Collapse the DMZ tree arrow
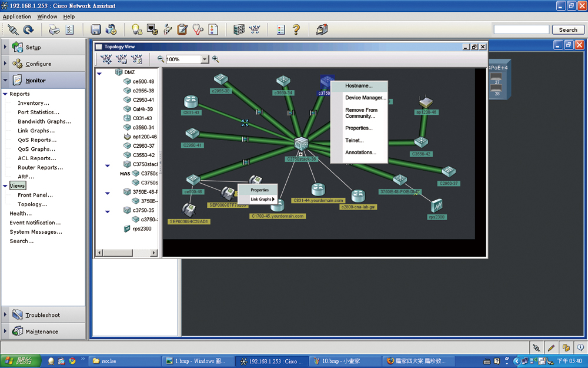 tap(99, 74)
